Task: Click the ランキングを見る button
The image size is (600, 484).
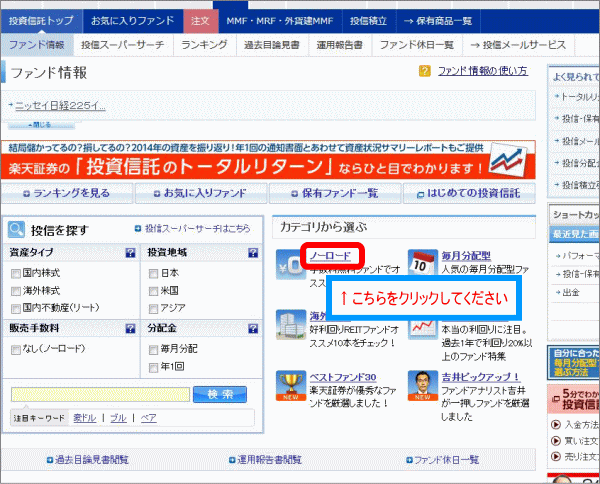Action: point(67,194)
